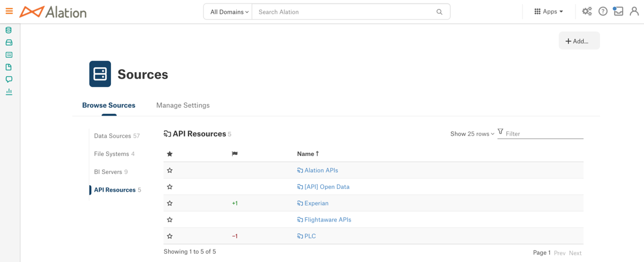The image size is (644, 262).
Task: Open the Flightaware APIs link
Action: coord(328,220)
